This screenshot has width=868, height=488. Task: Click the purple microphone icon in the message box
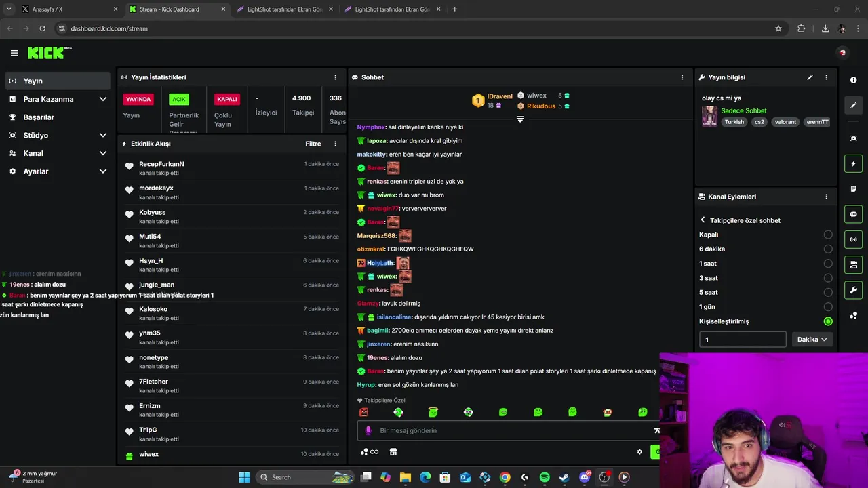tap(368, 430)
